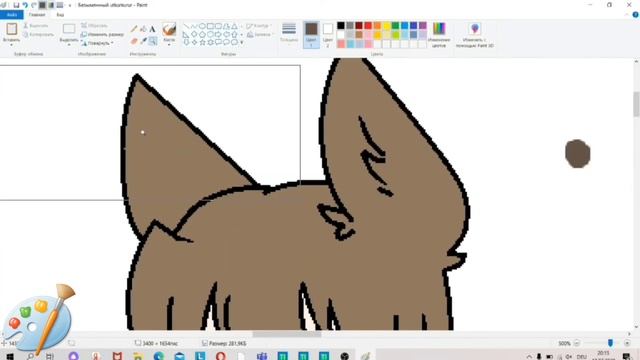Image resolution: width=640 pixels, height=360 pixels.
Task: Choose the Oval shape
Action: click(x=202, y=26)
